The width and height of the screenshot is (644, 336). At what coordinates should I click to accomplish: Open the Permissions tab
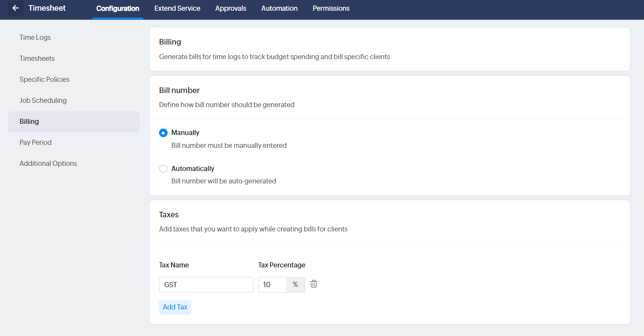[331, 9]
